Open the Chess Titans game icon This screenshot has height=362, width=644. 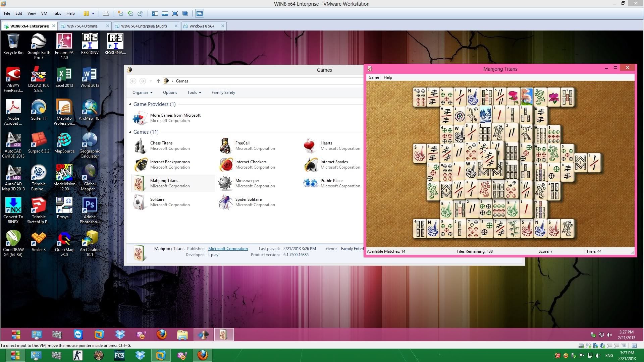coord(140,146)
